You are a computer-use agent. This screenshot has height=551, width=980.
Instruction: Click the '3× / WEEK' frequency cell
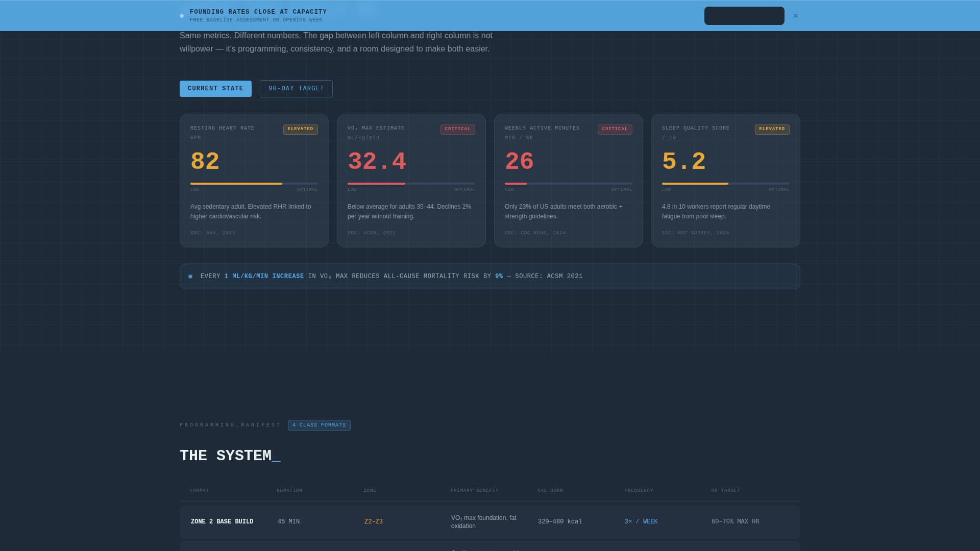pyautogui.click(x=641, y=522)
